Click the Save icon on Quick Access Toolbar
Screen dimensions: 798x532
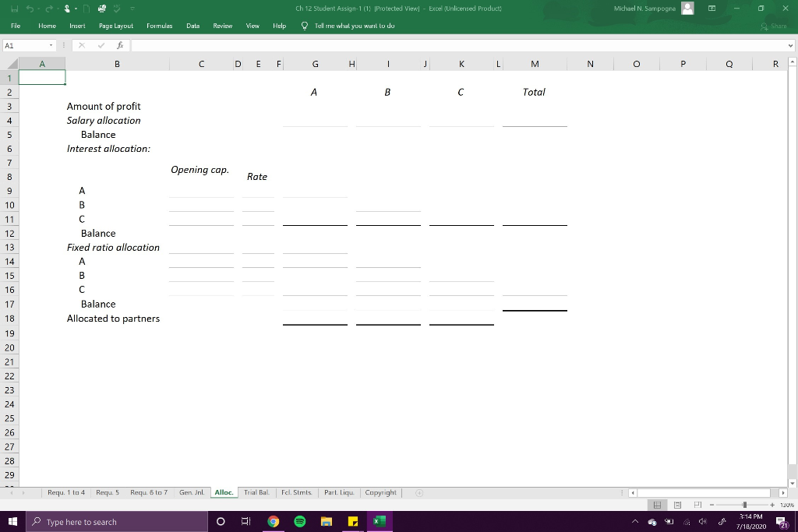tap(15, 9)
